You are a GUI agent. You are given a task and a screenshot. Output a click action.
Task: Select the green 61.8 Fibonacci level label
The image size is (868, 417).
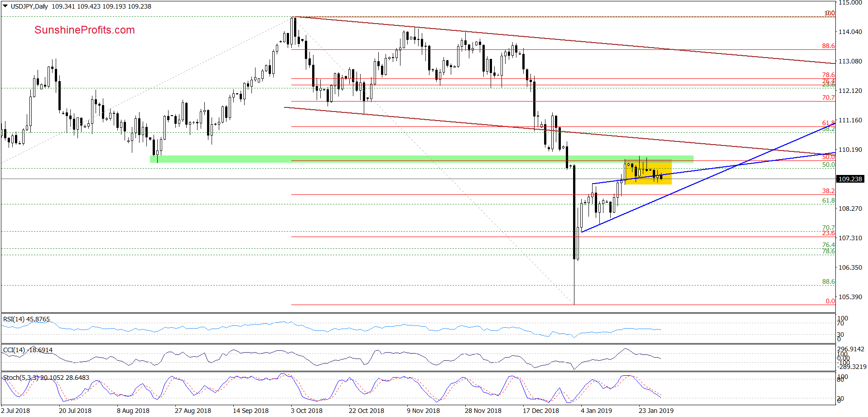tap(829, 200)
